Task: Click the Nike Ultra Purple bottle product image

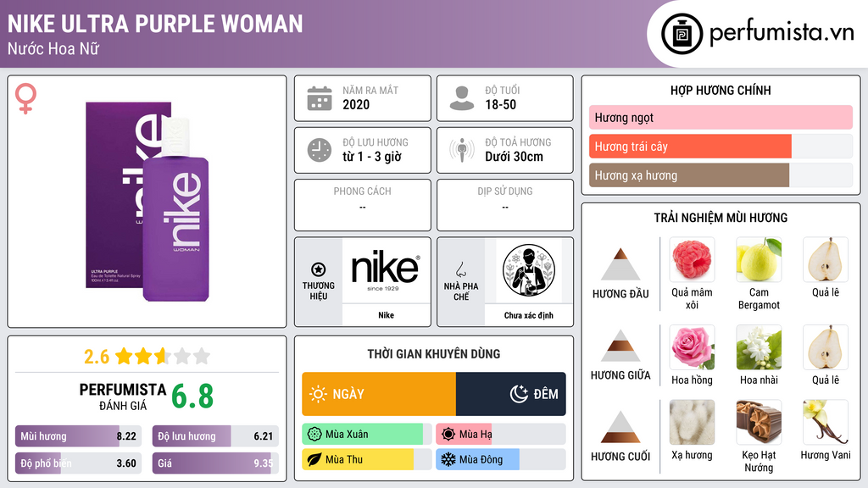Action: coord(147,202)
